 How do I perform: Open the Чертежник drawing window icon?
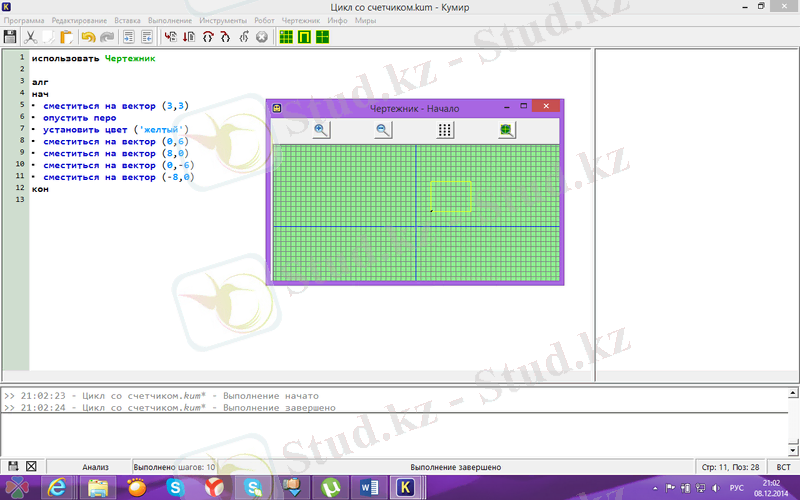coord(322,37)
